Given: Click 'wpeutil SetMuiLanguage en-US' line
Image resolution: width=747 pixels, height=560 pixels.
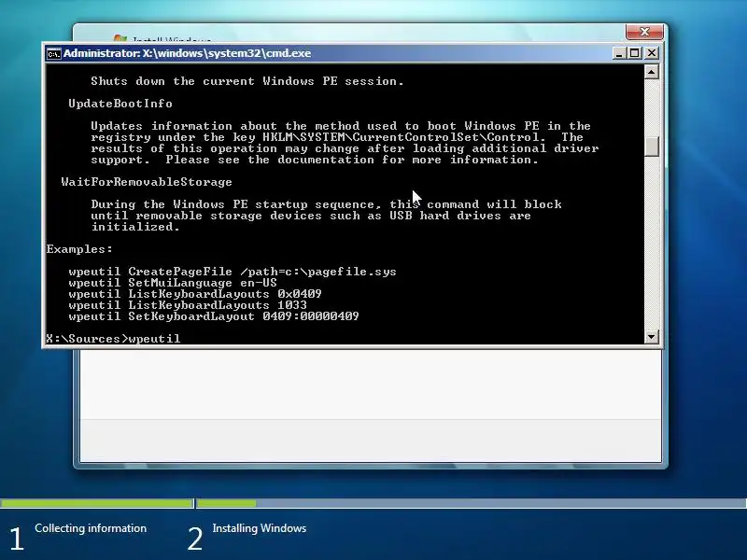Looking at the screenshot, I should point(173,283).
